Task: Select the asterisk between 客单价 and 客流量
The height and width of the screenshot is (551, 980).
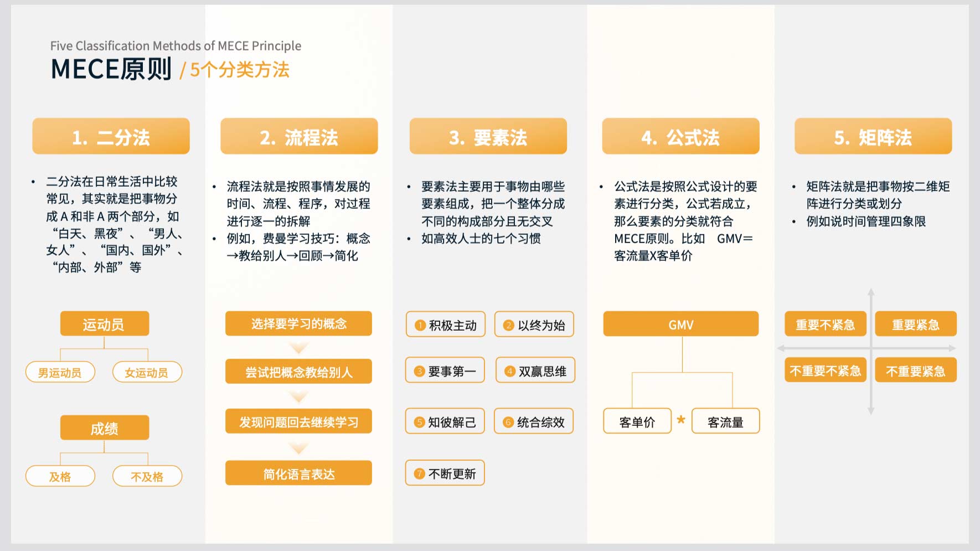Action: [681, 420]
